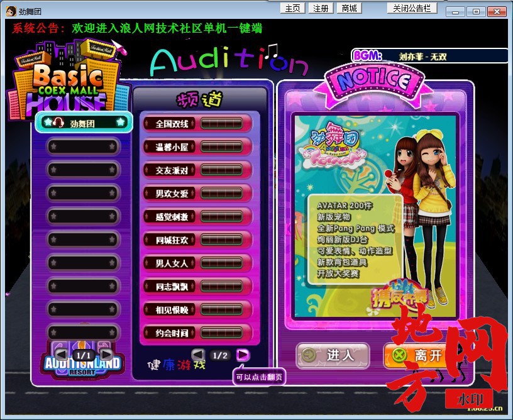Click the 可以点击翻页 tooltip bubble
The width and height of the screenshot is (513, 420).
tap(259, 377)
